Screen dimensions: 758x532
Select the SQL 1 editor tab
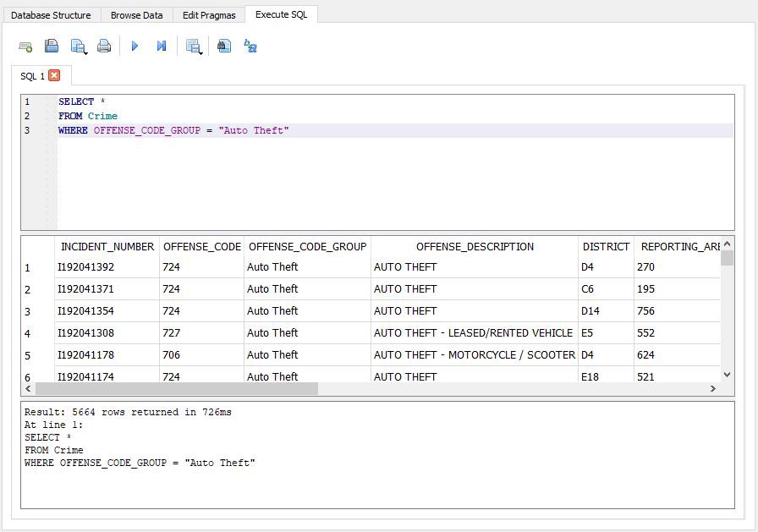point(32,76)
